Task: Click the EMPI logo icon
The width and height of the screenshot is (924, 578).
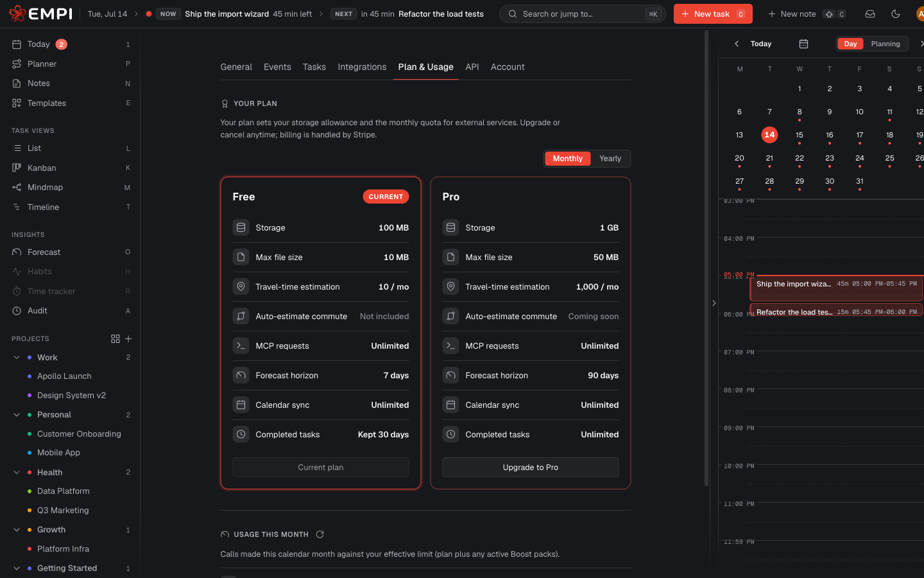Action: [17, 13]
